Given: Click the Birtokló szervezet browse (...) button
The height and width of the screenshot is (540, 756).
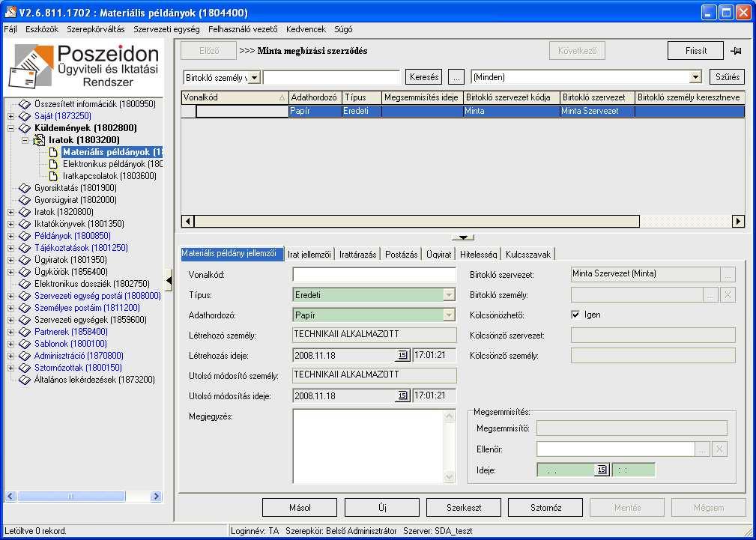Looking at the screenshot, I should click(728, 275).
